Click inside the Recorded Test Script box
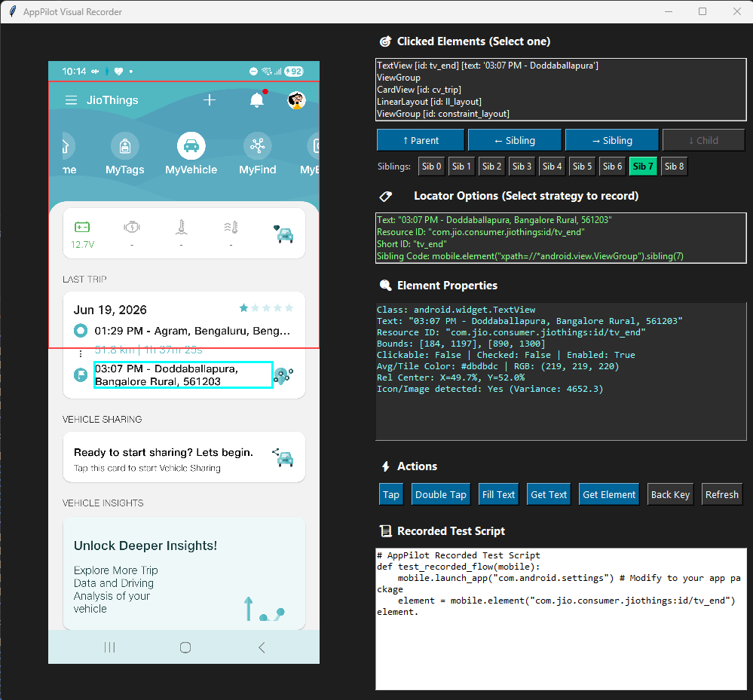This screenshot has width=753, height=700. coord(561,619)
